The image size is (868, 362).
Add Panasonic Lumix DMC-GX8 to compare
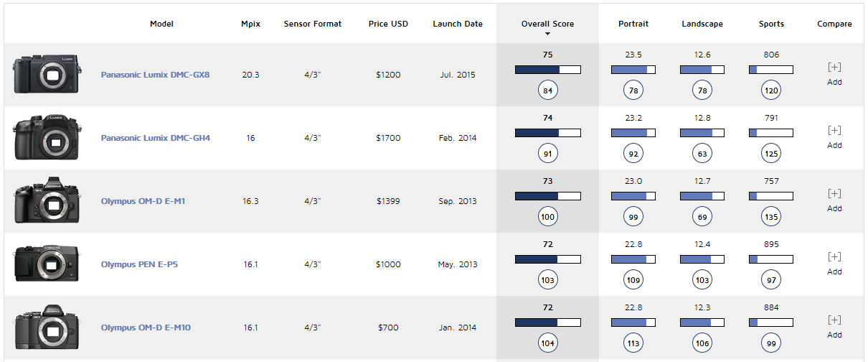click(x=834, y=73)
